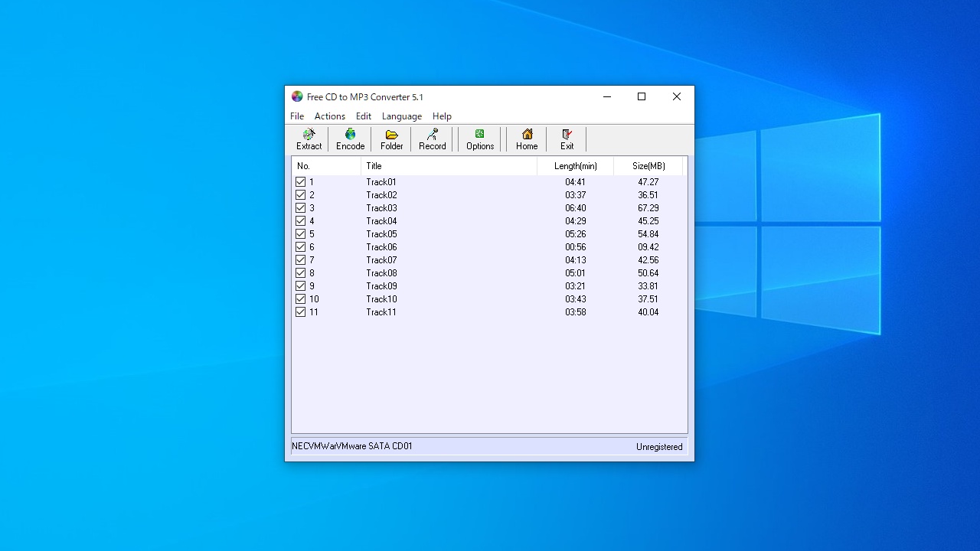The image size is (980, 551).
Task: Click the 03:58 length value
Action: pos(575,312)
